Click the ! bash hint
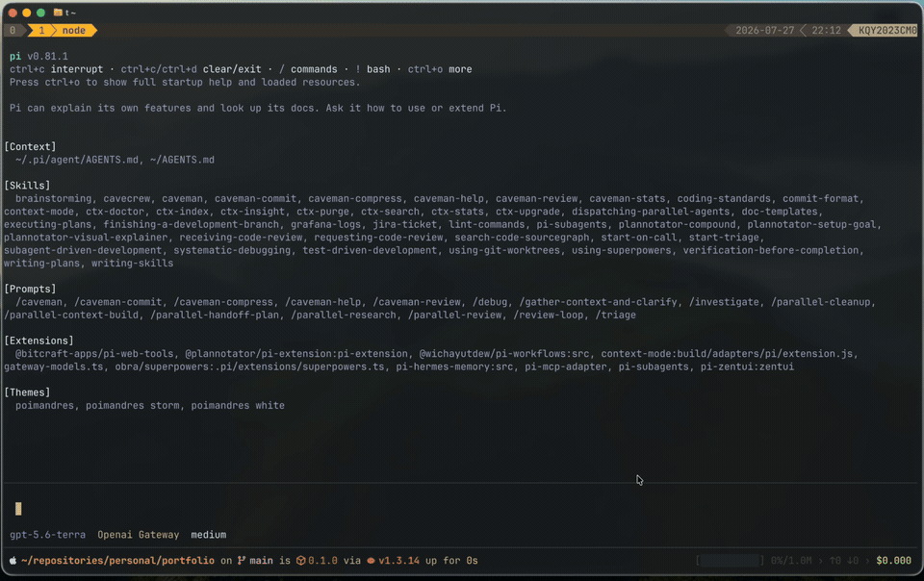The height and width of the screenshot is (581, 924). (x=372, y=69)
